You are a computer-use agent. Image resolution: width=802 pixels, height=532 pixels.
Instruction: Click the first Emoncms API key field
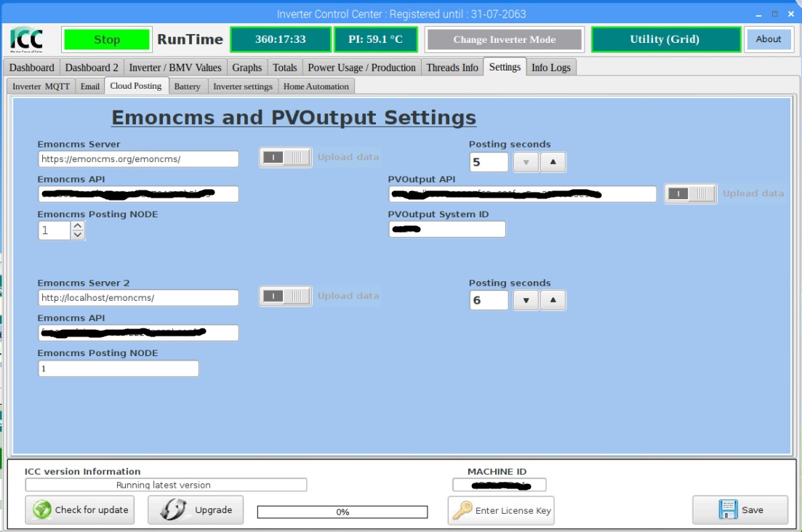point(138,194)
